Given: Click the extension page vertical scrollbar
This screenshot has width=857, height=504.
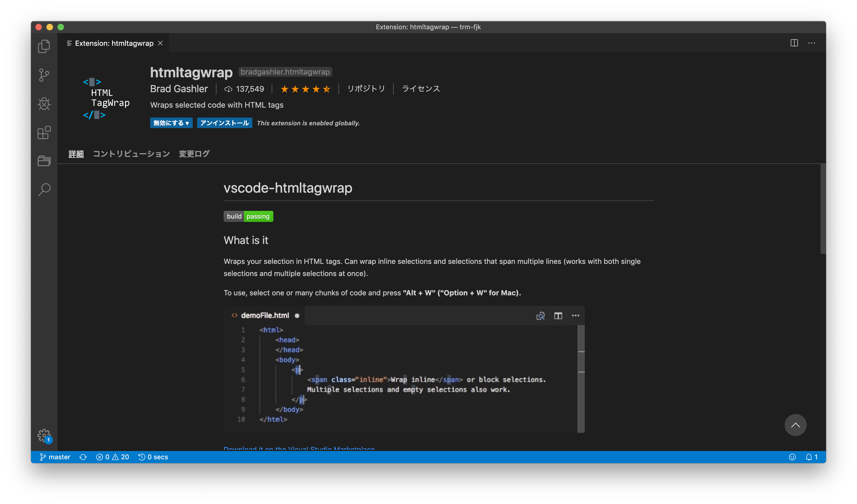Looking at the screenshot, I should 823,209.
